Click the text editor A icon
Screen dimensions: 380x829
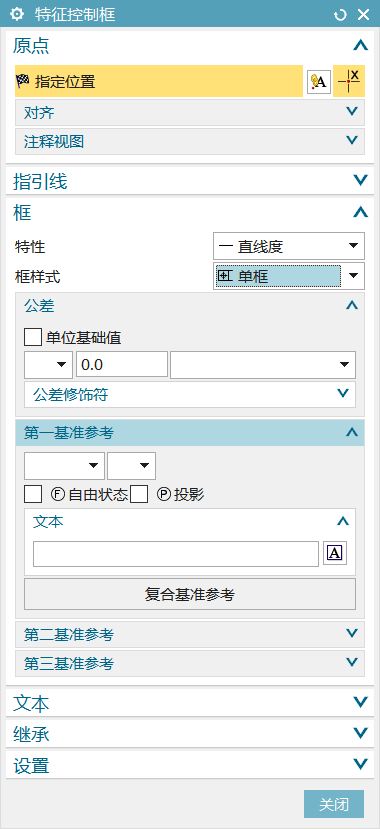(335, 554)
